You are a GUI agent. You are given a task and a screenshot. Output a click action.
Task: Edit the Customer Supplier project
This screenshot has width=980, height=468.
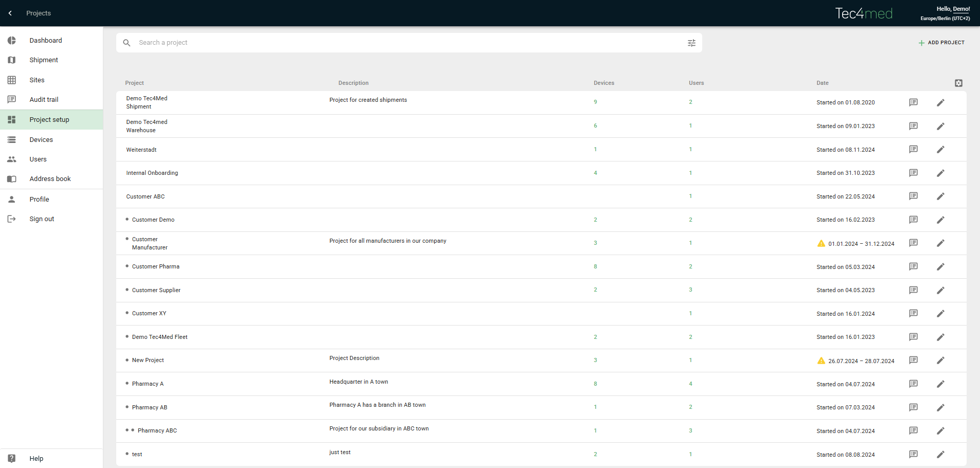tap(940, 290)
